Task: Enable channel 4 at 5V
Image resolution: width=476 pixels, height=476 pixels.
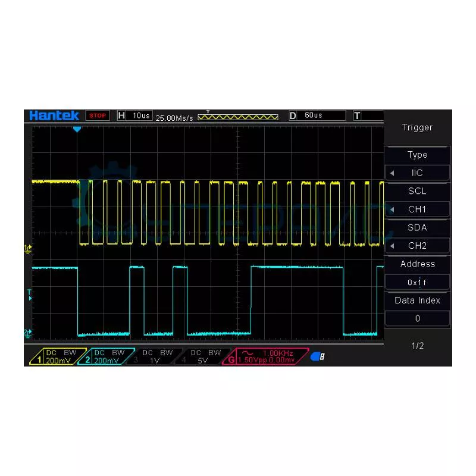Action: (201, 356)
